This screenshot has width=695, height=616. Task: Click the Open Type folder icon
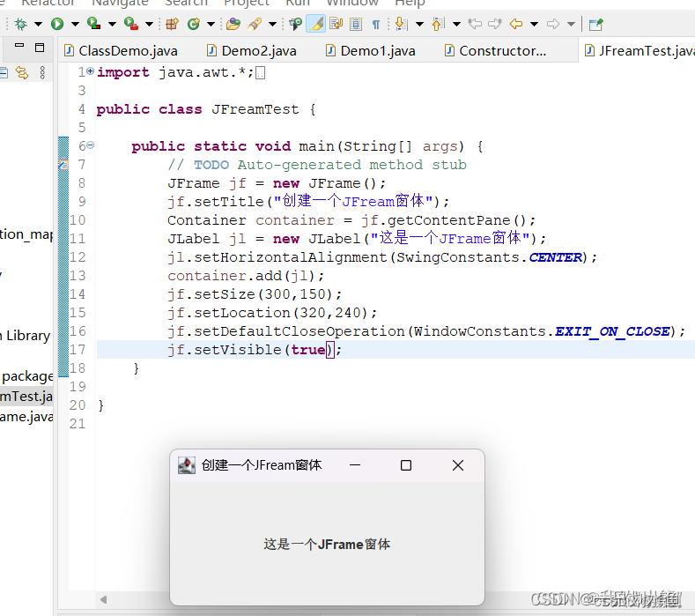(x=233, y=24)
